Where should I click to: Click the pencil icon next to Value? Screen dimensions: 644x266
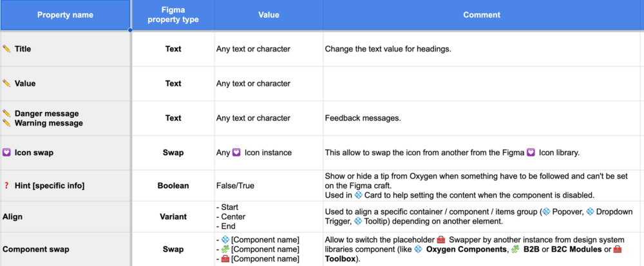(6, 83)
